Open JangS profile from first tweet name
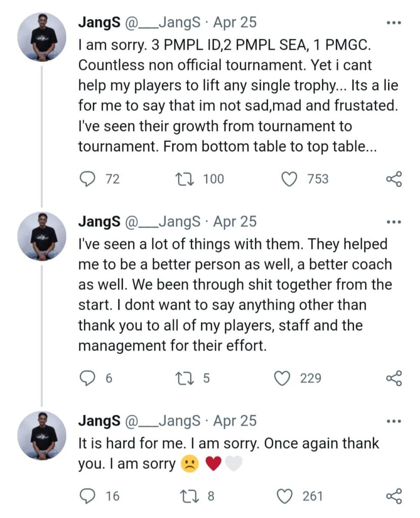The width and height of the screenshot is (420, 518). click(99, 22)
